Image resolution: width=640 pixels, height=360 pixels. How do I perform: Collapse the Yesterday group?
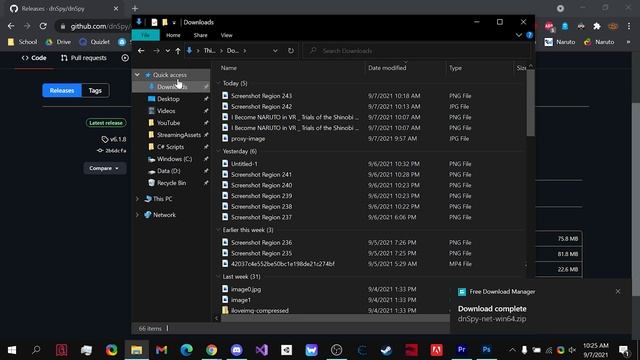(x=218, y=151)
